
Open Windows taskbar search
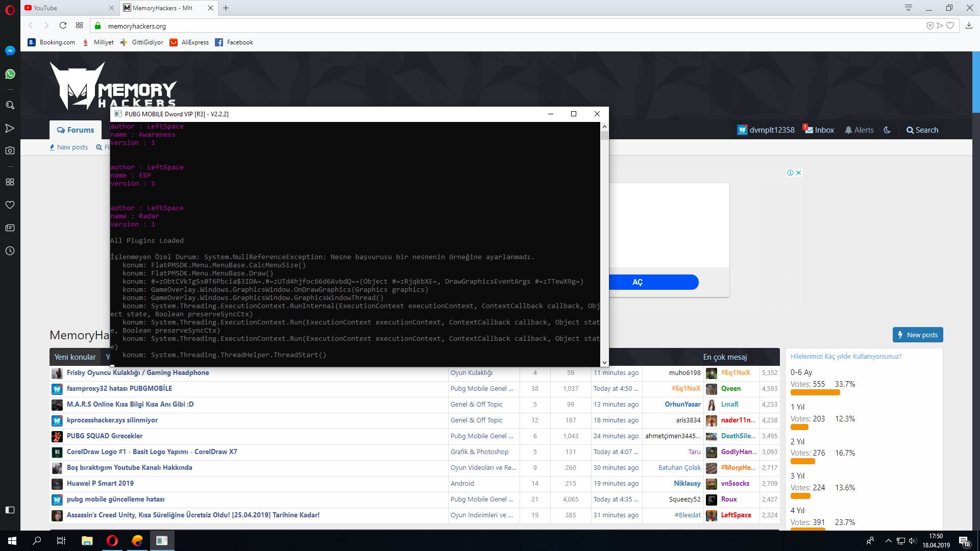(37, 541)
